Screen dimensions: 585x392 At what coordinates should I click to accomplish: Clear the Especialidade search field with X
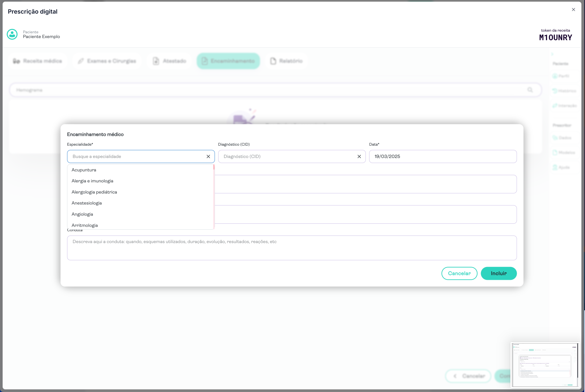pos(208,156)
